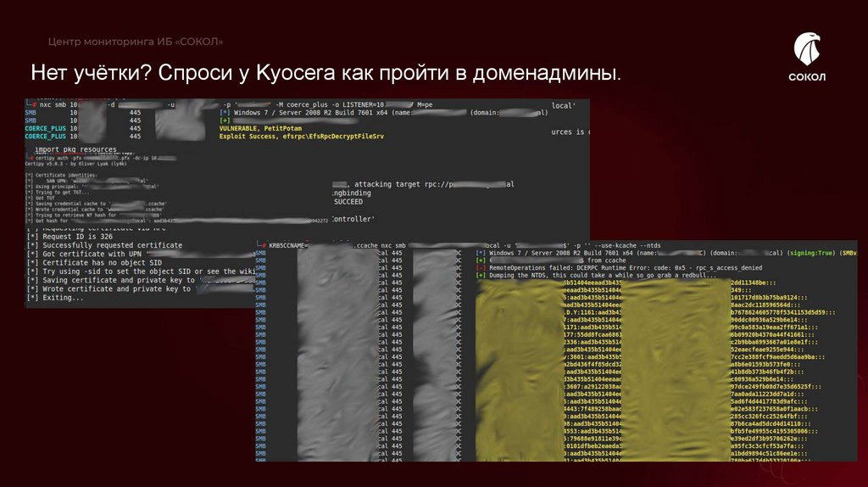This screenshot has height=487, width=868.
Task: Click '-M coerce_plus -o LISTENER=10' command arguments
Action: (330, 104)
